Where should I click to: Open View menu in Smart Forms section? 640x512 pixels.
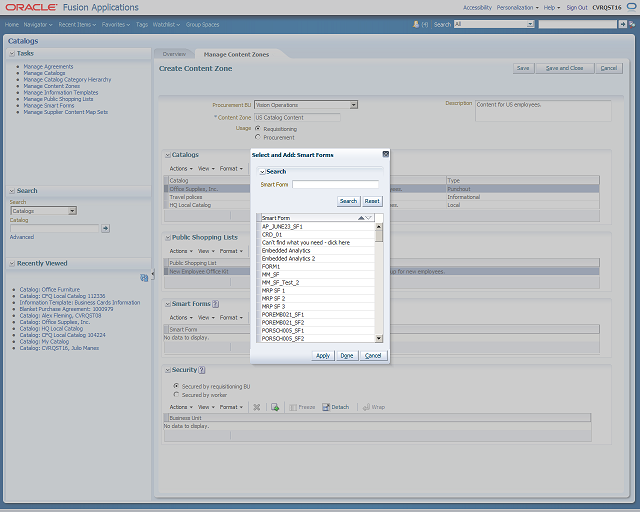pos(206,318)
